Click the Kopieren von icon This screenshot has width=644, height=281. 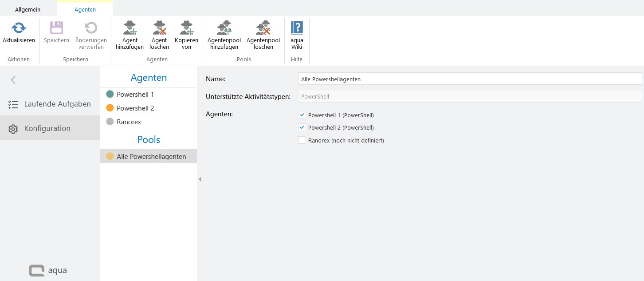tap(186, 28)
